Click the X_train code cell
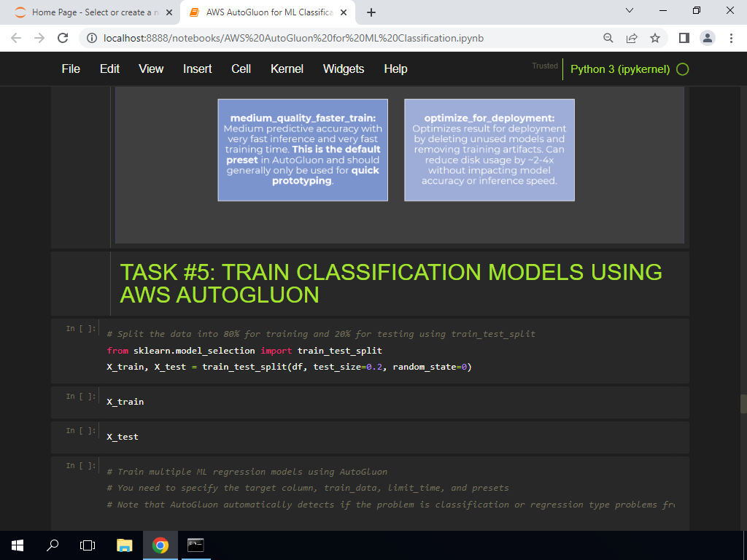 [x=370, y=402]
